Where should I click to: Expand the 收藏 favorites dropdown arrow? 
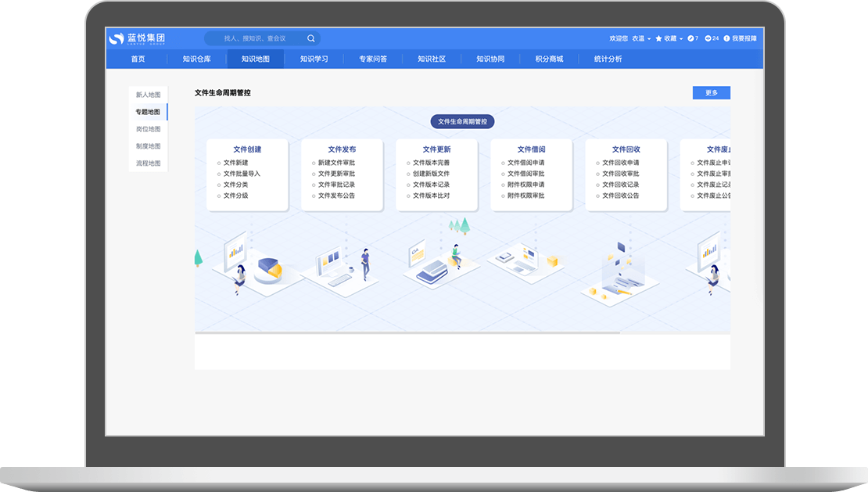681,38
